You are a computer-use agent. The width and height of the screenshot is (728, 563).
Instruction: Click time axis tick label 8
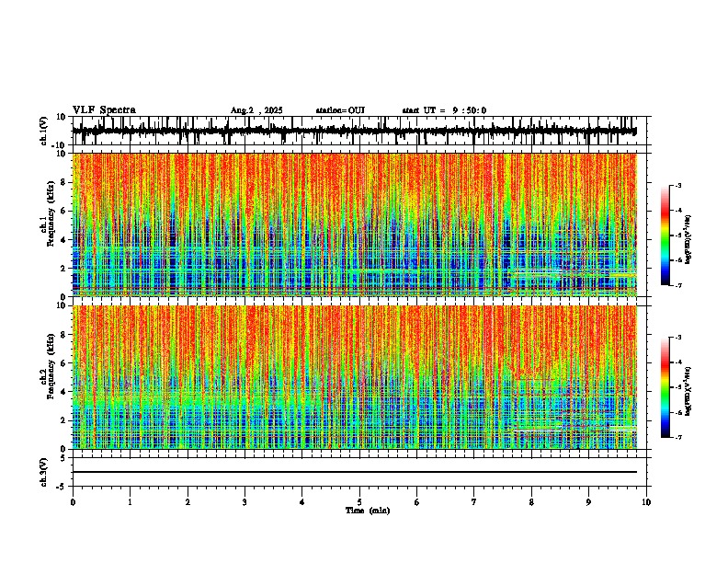[531, 502]
